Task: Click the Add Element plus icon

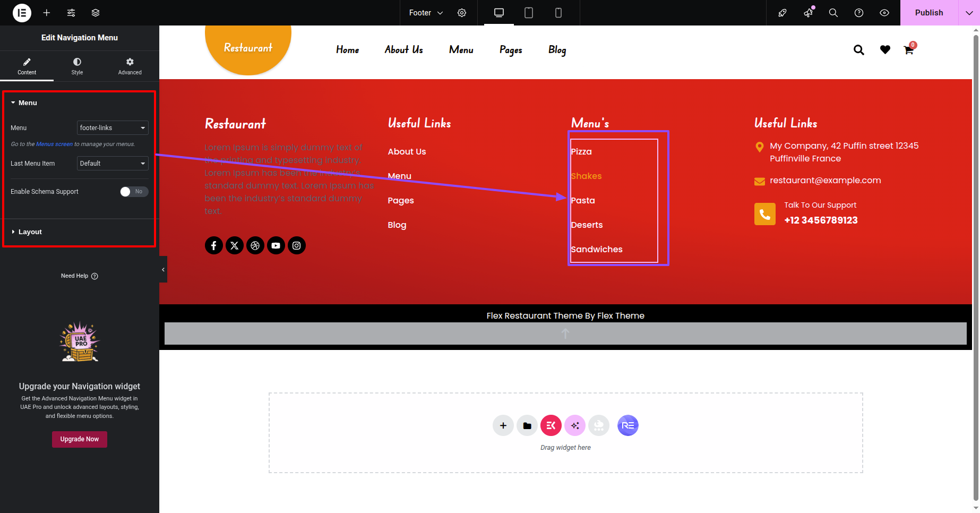Action: 47,13
